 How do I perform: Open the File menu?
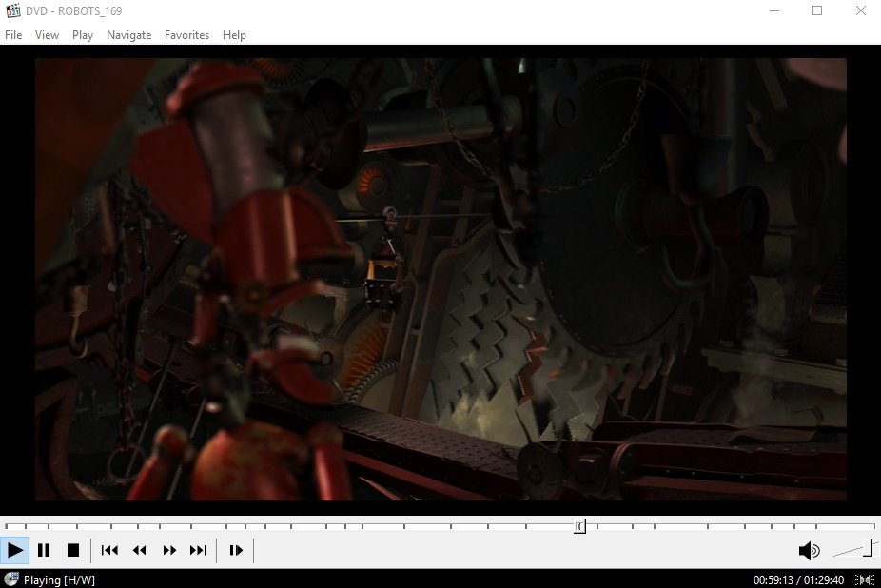click(13, 35)
